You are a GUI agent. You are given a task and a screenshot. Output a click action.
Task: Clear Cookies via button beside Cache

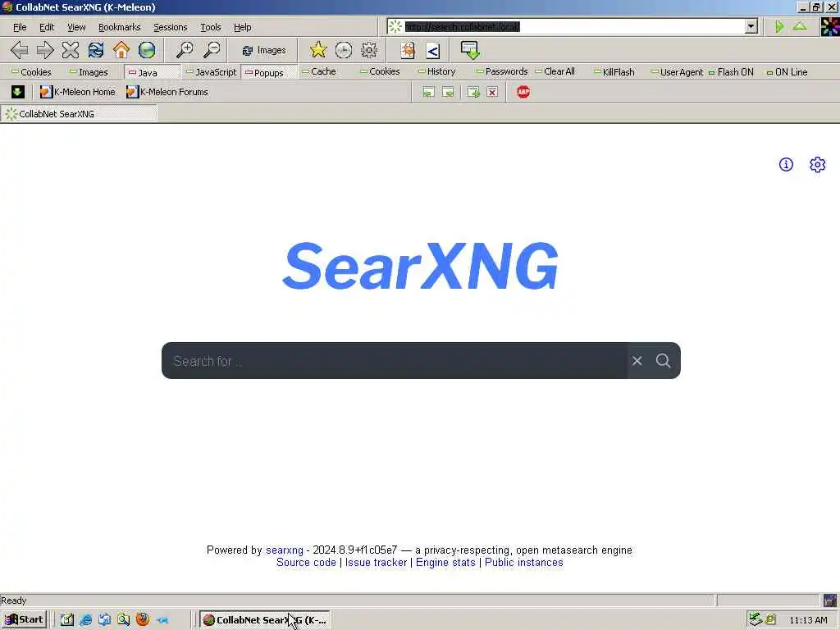(x=380, y=71)
